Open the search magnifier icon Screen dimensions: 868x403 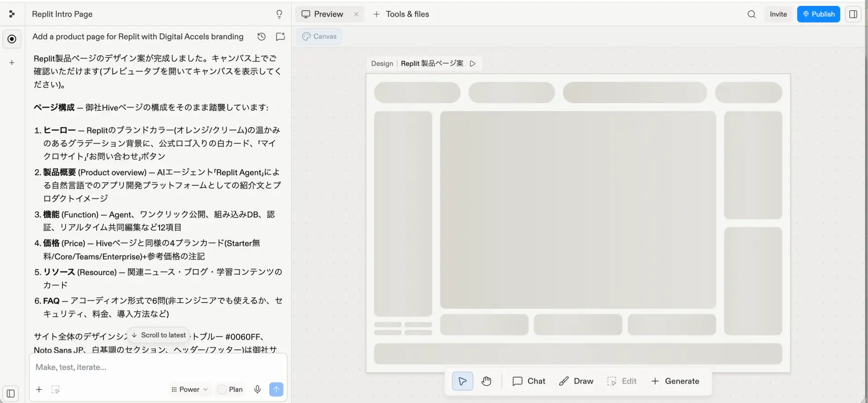(751, 14)
